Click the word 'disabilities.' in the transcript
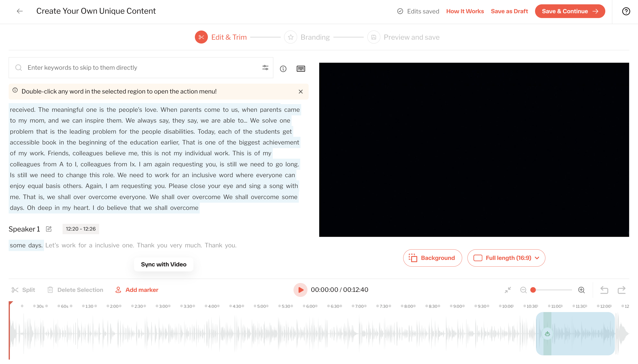This screenshot has width=638, height=364. [x=179, y=132]
